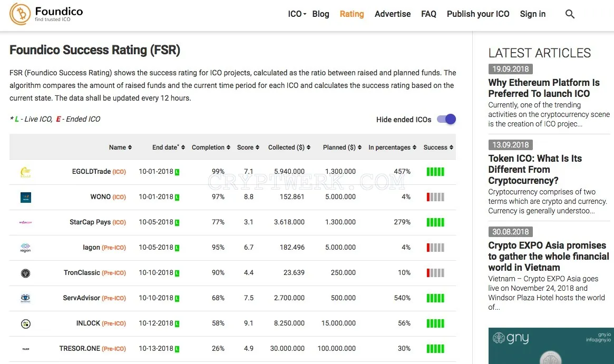Open the Advertise menu item
The image size is (614, 364).
(x=392, y=14)
